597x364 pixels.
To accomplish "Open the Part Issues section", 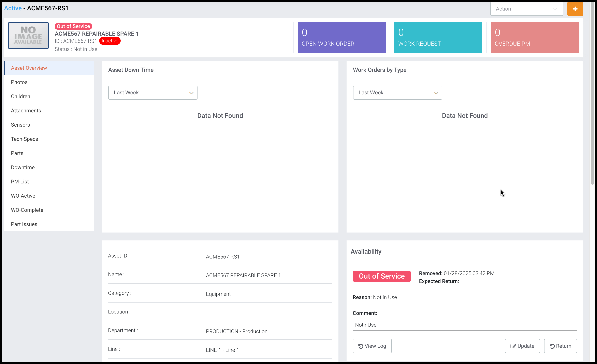I will (x=24, y=224).
